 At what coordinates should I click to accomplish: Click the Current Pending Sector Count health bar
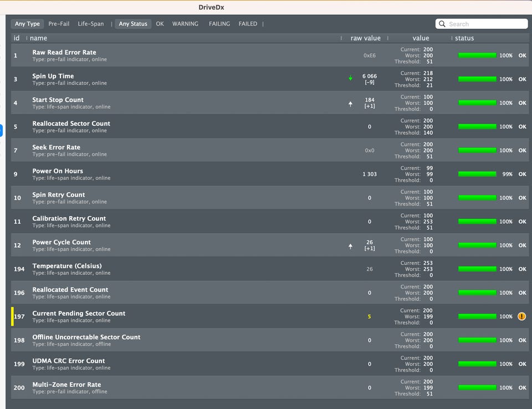click(477, 316)
